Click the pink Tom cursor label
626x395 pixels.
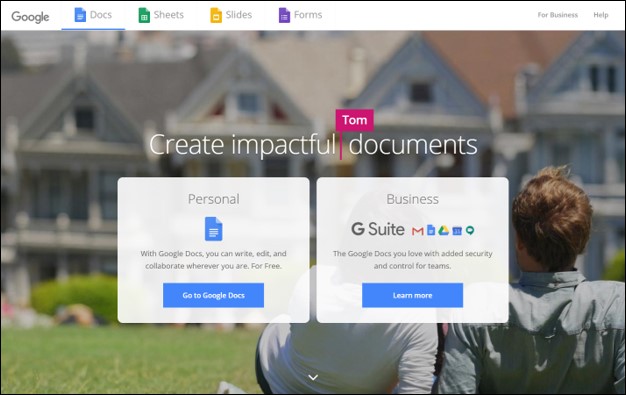(x=355, y=120)
